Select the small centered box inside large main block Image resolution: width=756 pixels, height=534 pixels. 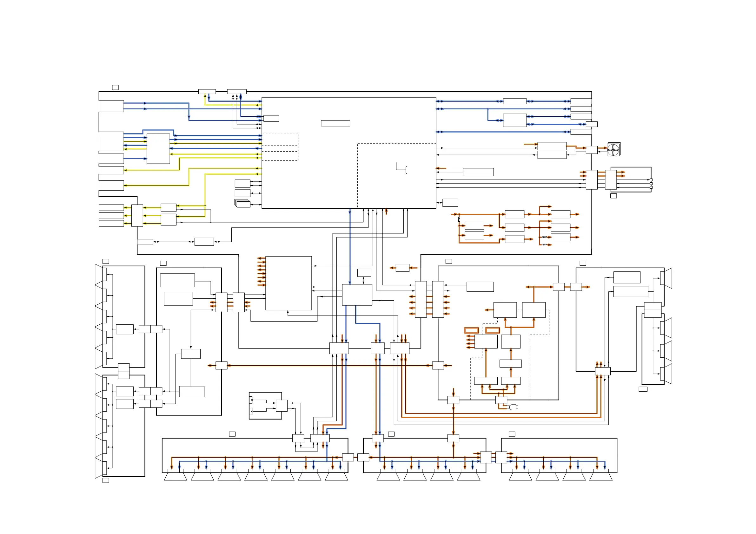335,123
